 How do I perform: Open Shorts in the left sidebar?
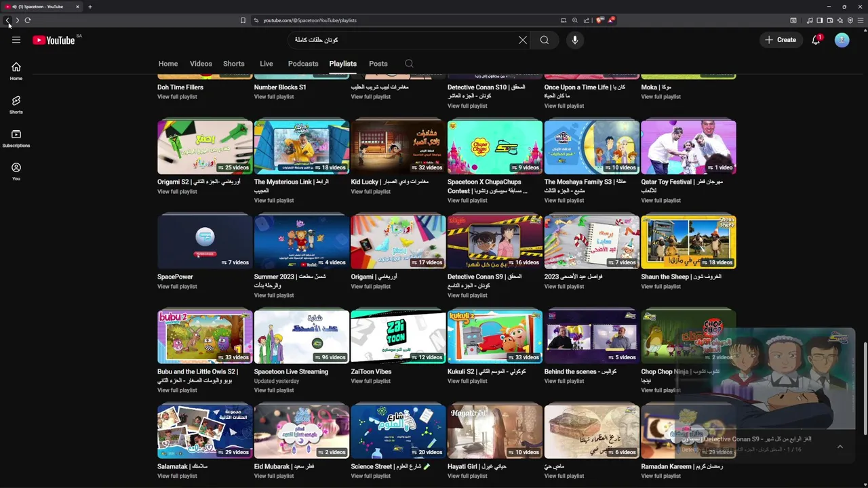(16, 104)
